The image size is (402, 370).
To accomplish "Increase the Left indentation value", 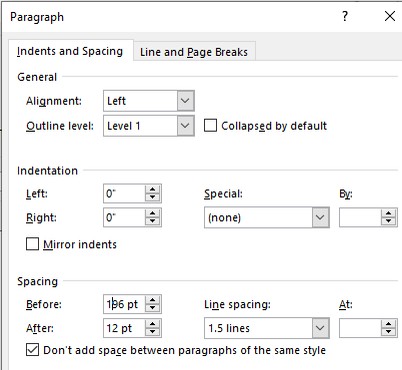I will pos(153,189).
